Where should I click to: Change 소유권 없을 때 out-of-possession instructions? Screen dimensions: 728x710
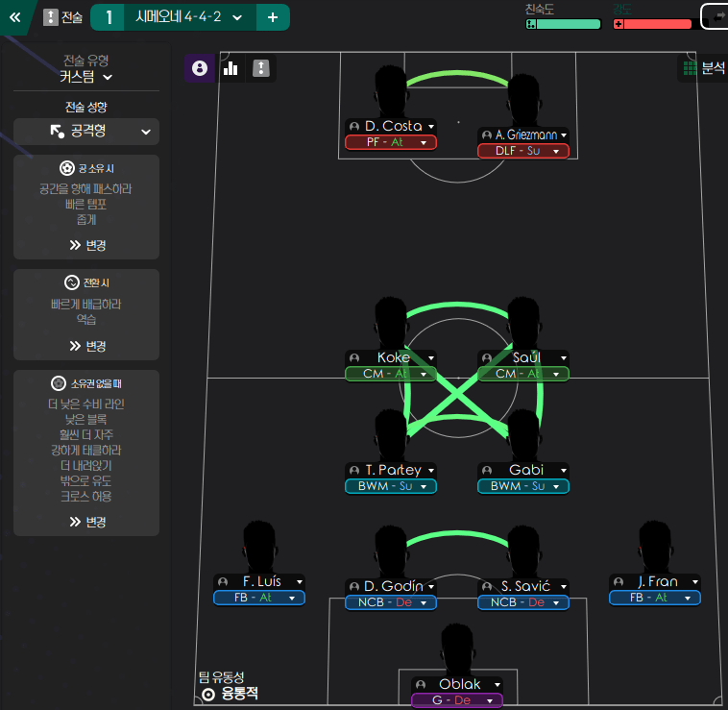(87, 522)
